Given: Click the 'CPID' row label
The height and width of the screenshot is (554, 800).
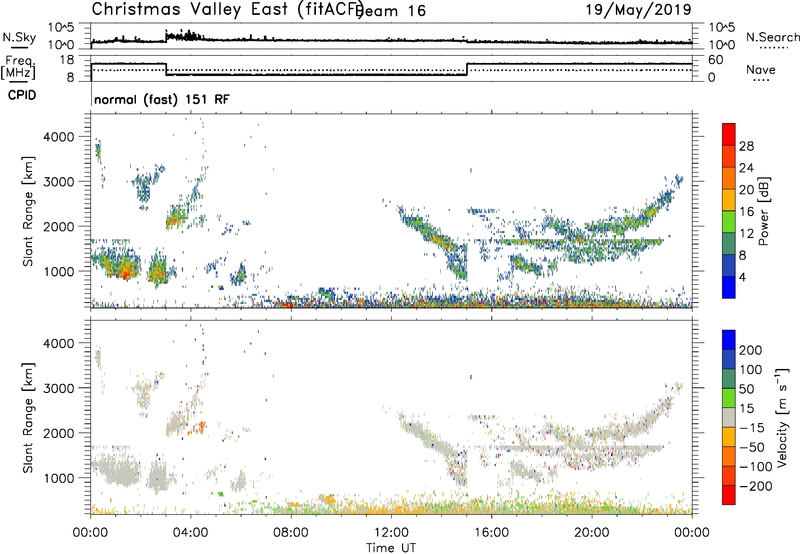Looking at the screenshot, I should tap(22, 95).
